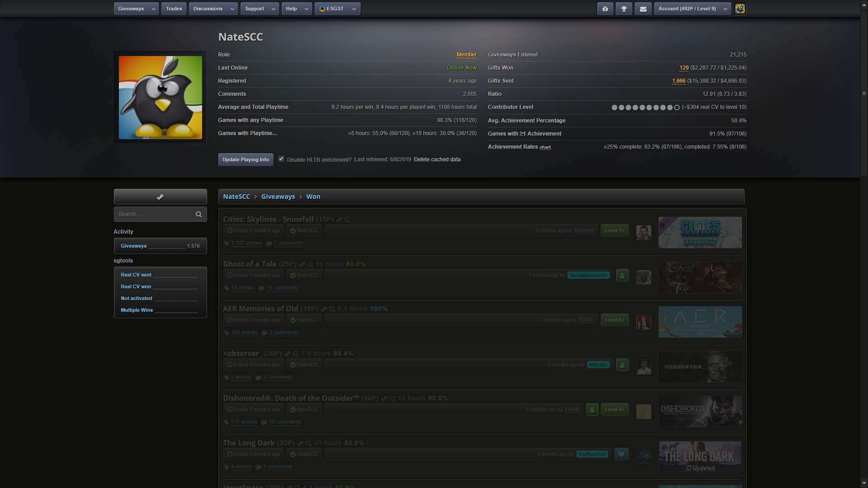
Task: Open the Cities: Skylines Snowfall game thumbnail
Action: [x=700, y=232]
